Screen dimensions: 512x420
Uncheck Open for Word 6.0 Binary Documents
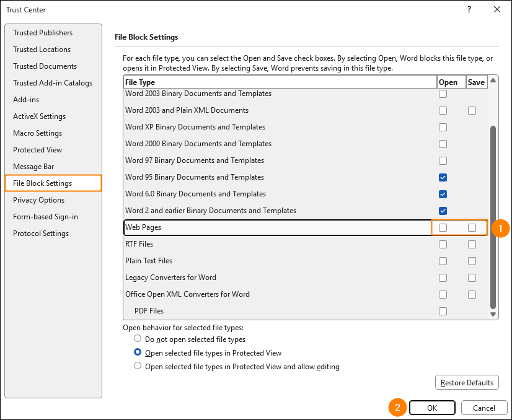(443, 194)
